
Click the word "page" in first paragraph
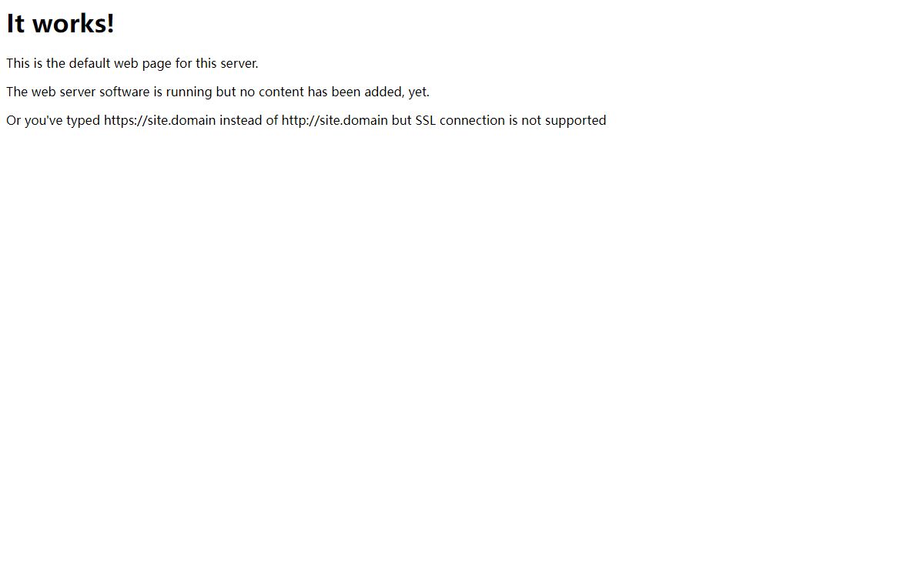pyautogui.click(x=156, y=64)
